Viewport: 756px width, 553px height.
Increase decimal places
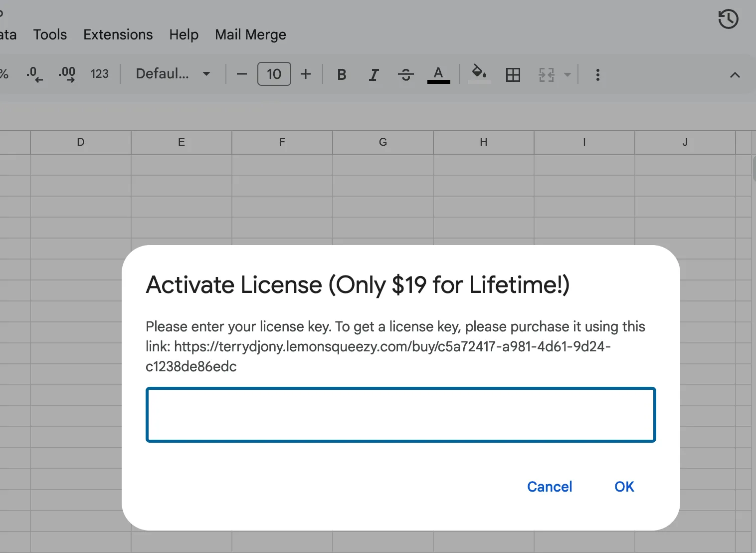[67, 74]
